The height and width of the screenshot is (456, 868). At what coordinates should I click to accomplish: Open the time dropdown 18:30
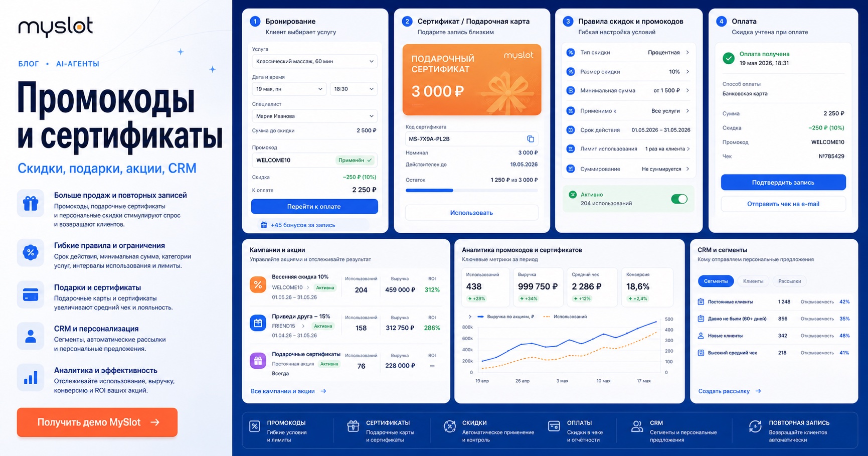(x=354, y=89)
